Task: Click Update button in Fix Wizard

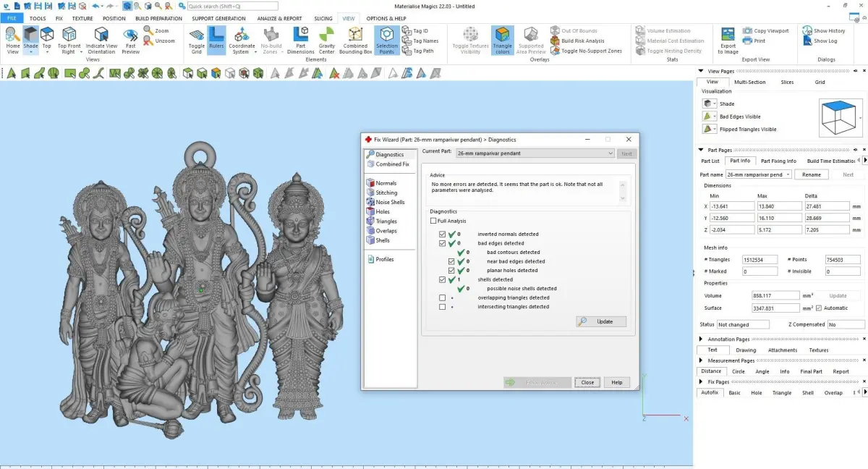Action: [601, 321]
